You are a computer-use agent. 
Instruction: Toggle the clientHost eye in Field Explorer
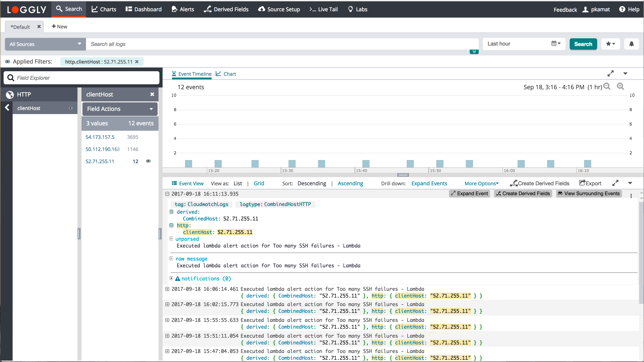(x=71, y=108)
